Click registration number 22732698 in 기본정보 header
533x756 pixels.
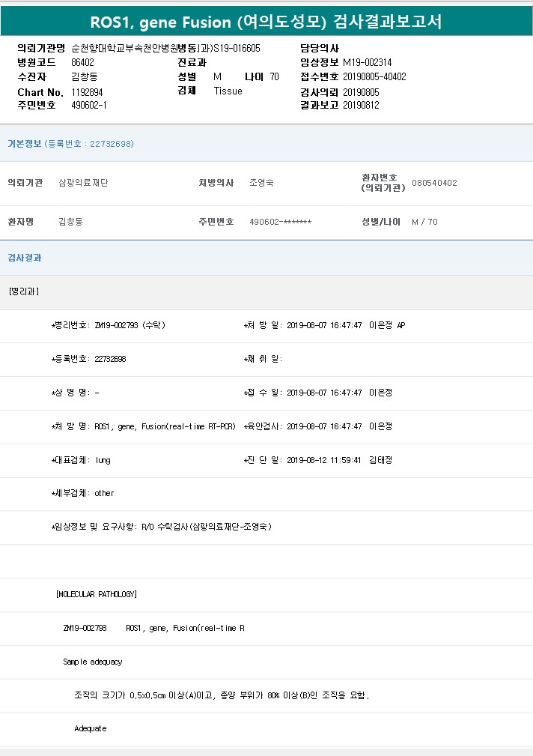point(111,143)
